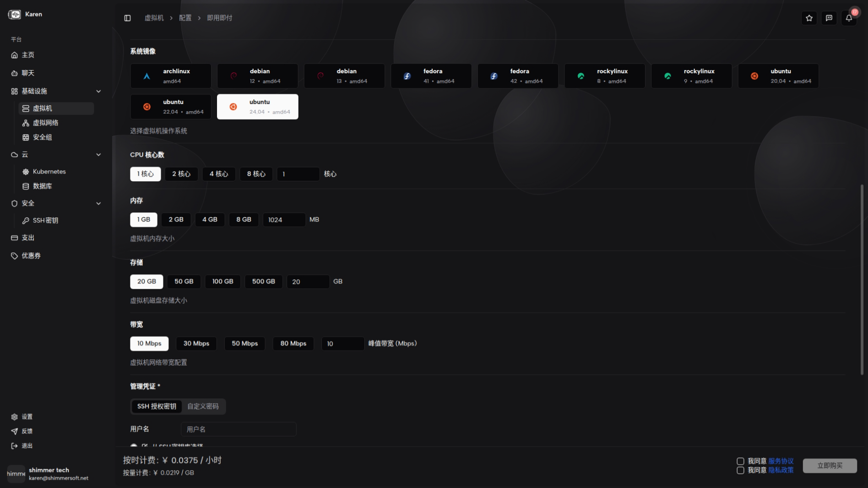868x488 pixels.
Task: Open the 服务协议 link
Action: tap(781, 461)
